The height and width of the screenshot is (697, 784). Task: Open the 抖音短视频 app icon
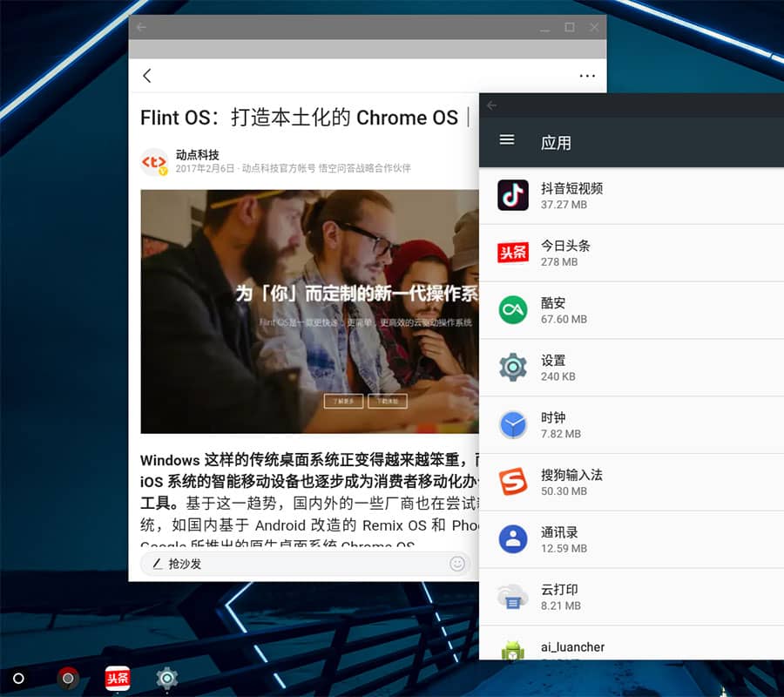point(512,195)
